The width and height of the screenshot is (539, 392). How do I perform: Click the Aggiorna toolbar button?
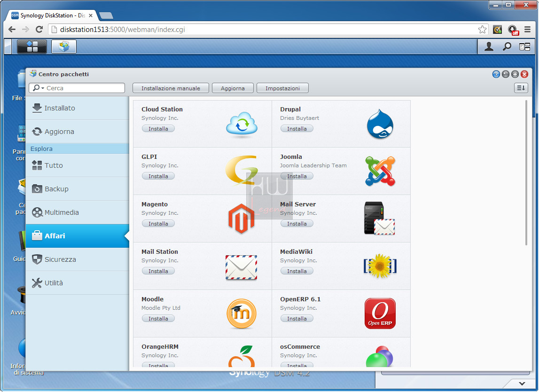(x=233, y=88)
